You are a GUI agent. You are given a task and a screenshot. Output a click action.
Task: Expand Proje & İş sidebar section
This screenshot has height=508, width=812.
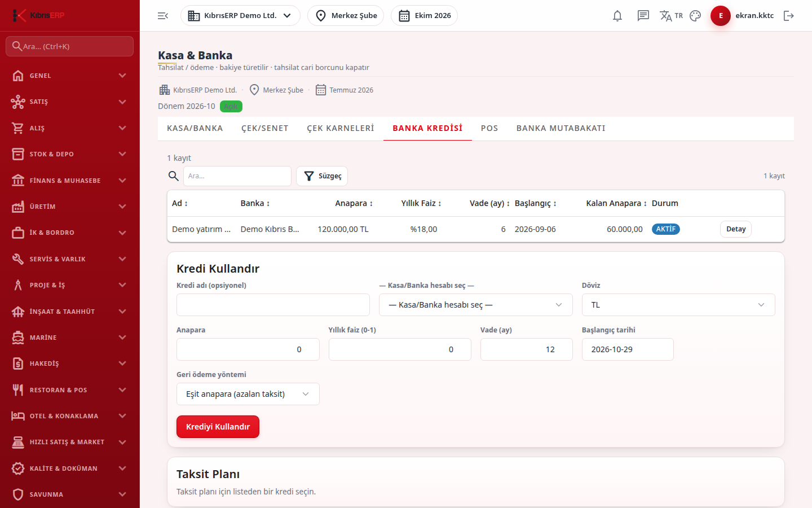pyautogui.click(x=70, y=285)
